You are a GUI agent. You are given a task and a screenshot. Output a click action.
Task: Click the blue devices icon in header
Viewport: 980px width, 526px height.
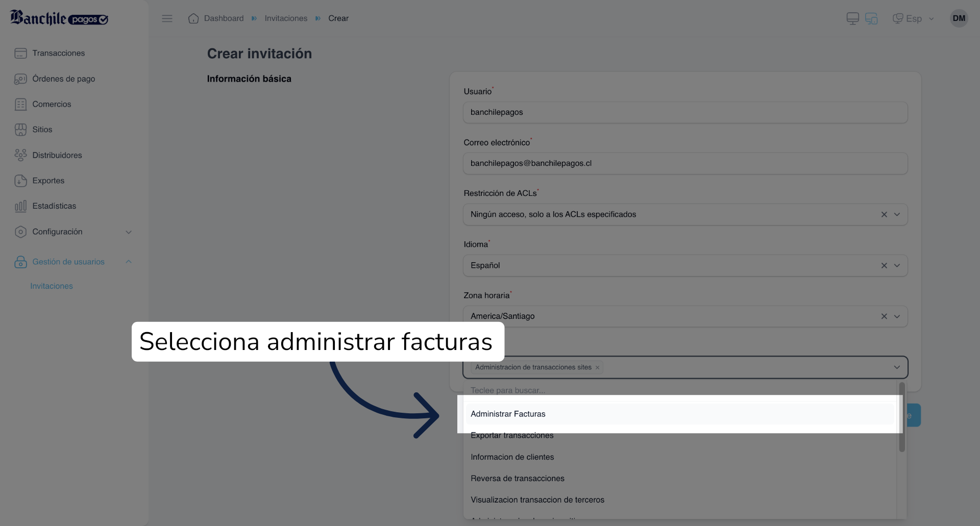tap(871, 19)
